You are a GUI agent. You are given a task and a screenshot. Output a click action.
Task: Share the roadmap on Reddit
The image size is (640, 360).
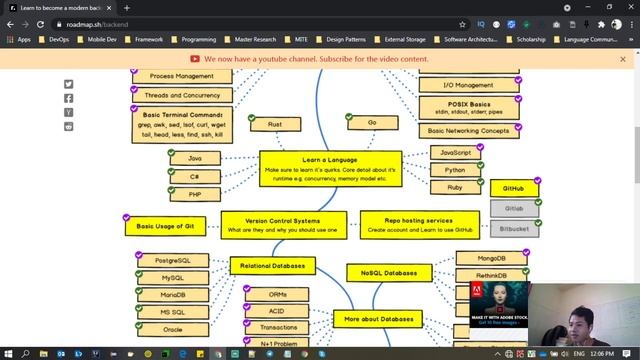pyautogui.click(x=69, y=127)
